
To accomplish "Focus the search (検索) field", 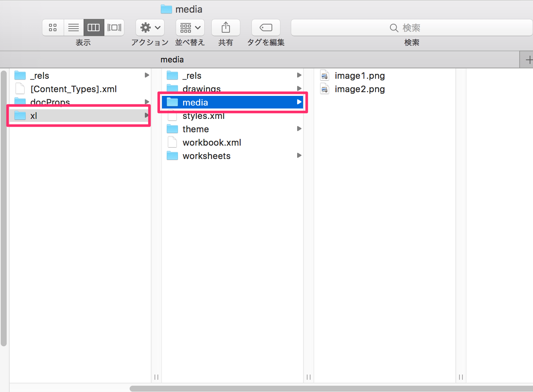I will click(x=412, y=27).
